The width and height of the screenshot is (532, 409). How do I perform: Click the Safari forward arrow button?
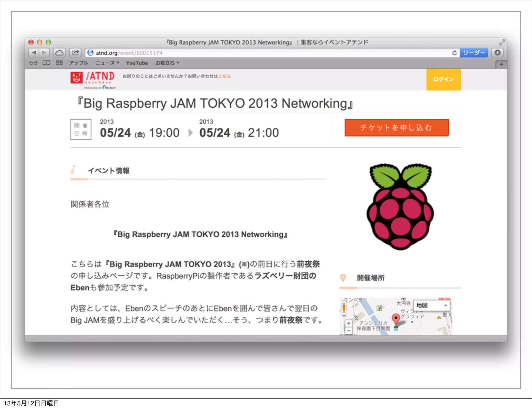pyautogui.click(x=44, y=53)
